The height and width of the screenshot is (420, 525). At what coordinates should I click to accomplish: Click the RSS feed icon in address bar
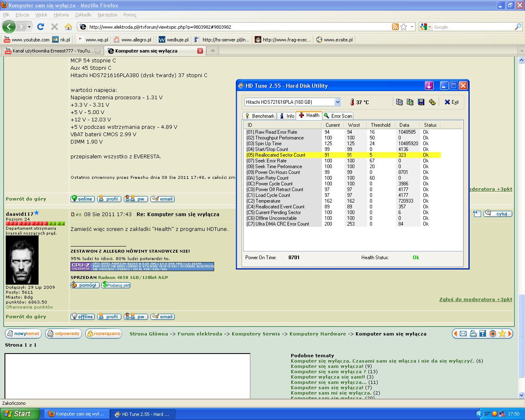(395, 27)
